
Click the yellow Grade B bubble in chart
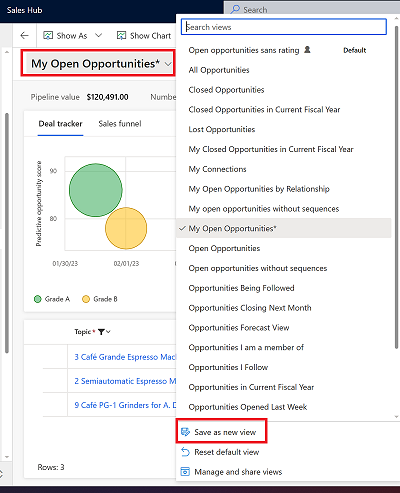[126, 228]
